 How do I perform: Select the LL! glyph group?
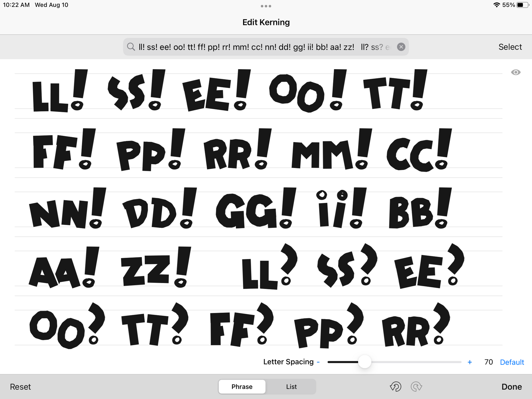click(60, 91)
